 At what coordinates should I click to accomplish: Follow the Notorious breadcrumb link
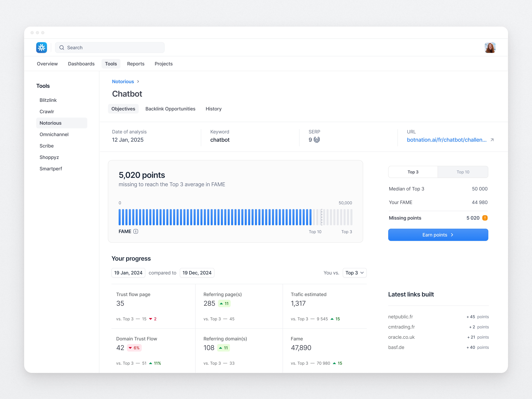(x=123, y=82)
